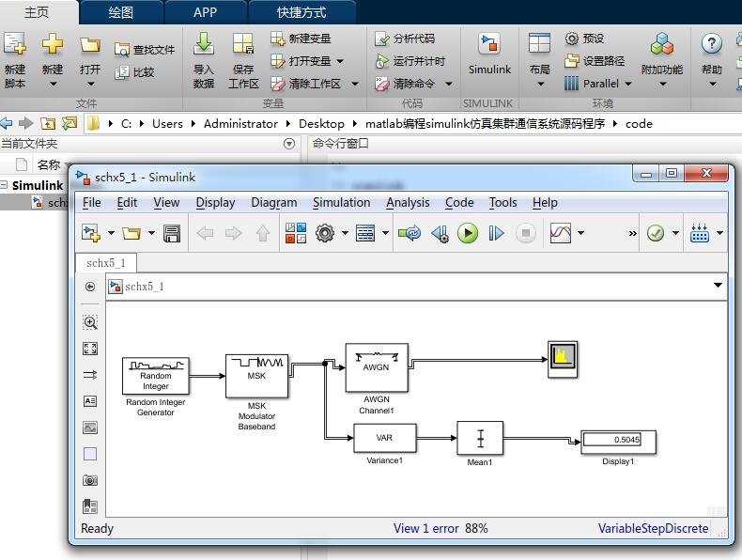Viewport: 742px width, 560px height.
Task: Click the Annotation text icon in palette
Action: (x=90, y=401)
